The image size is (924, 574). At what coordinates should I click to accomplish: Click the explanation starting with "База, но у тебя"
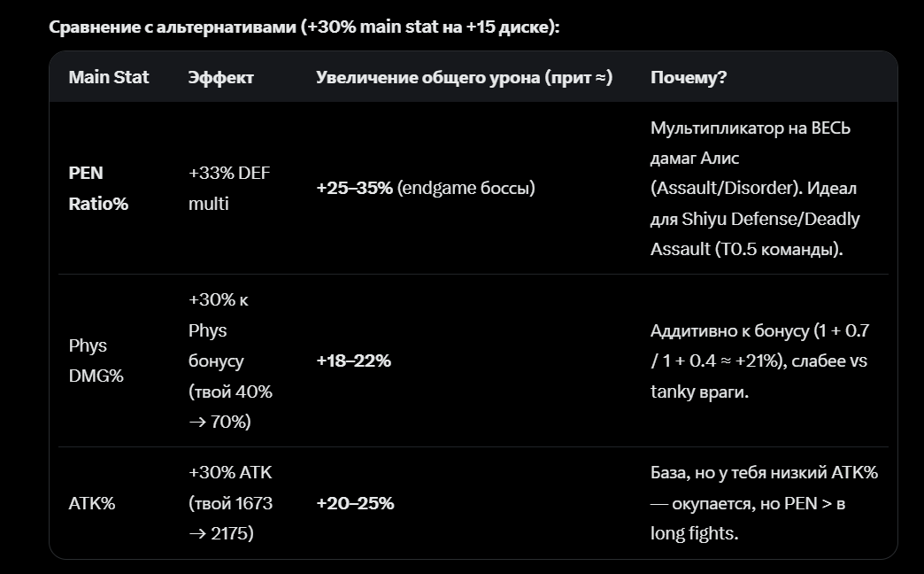[763, 503]
